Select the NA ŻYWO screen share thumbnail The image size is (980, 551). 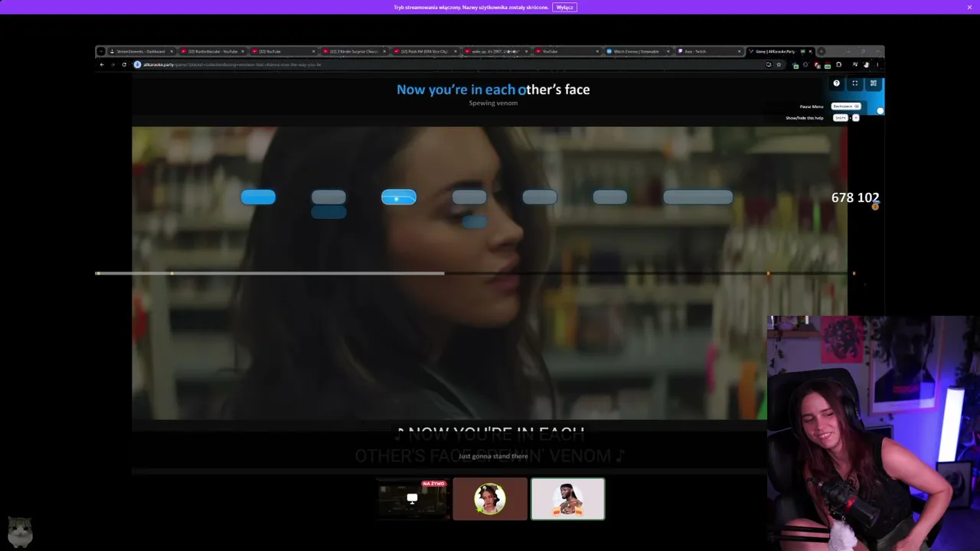point(413,498)
